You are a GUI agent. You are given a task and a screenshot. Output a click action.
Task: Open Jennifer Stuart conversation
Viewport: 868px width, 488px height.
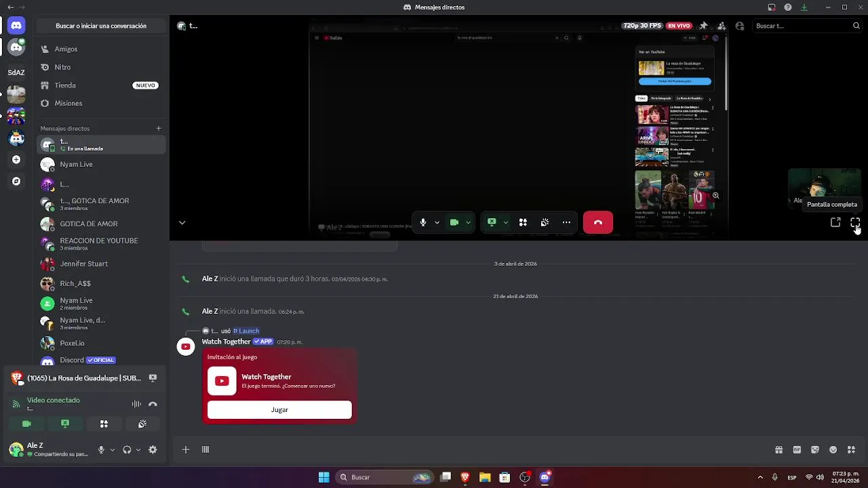[x=101, y=264]
